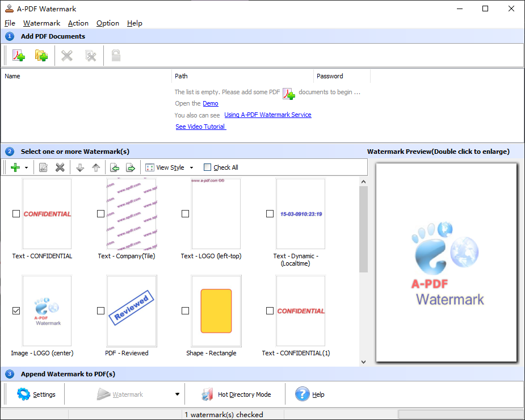The height and width of the screenshot is (420, 525).
Task: Click the export watermark icon
Action: coord(130,167)
